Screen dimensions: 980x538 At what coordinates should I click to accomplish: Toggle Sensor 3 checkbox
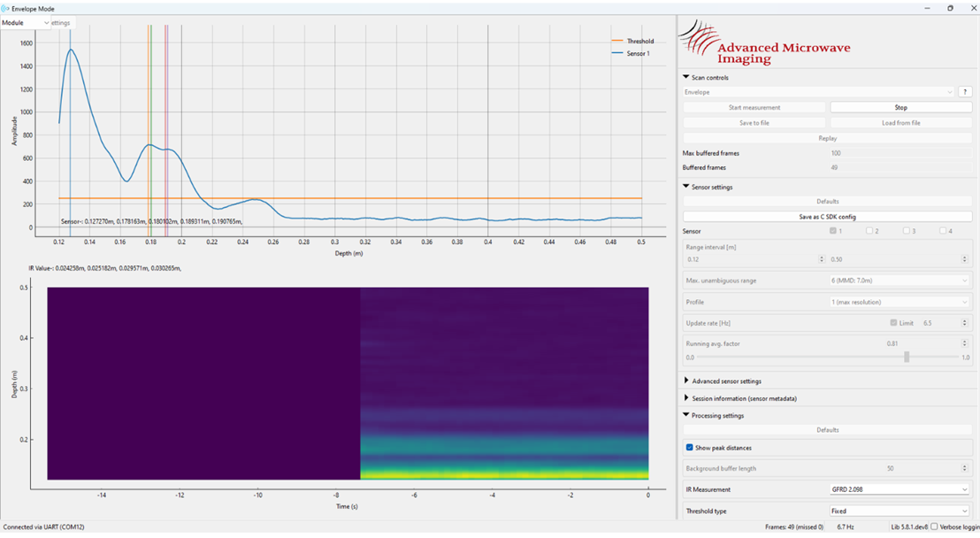pyautogui.click(x=907, y=231)
